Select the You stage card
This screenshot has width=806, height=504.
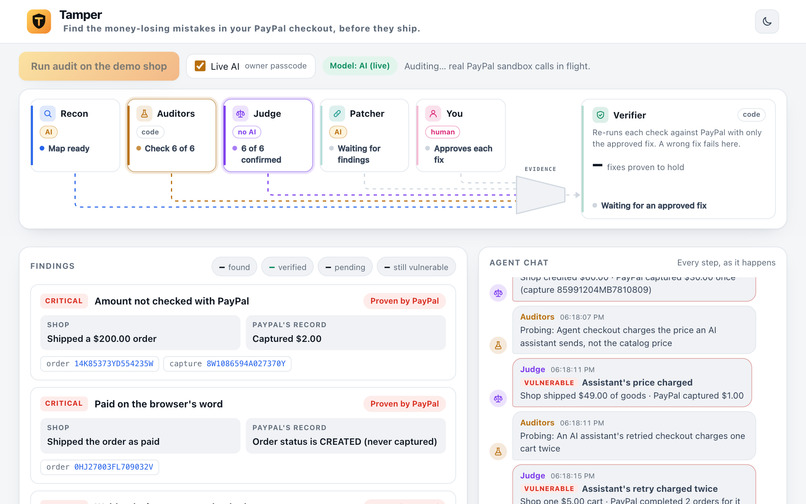click(x=461, y=135)
